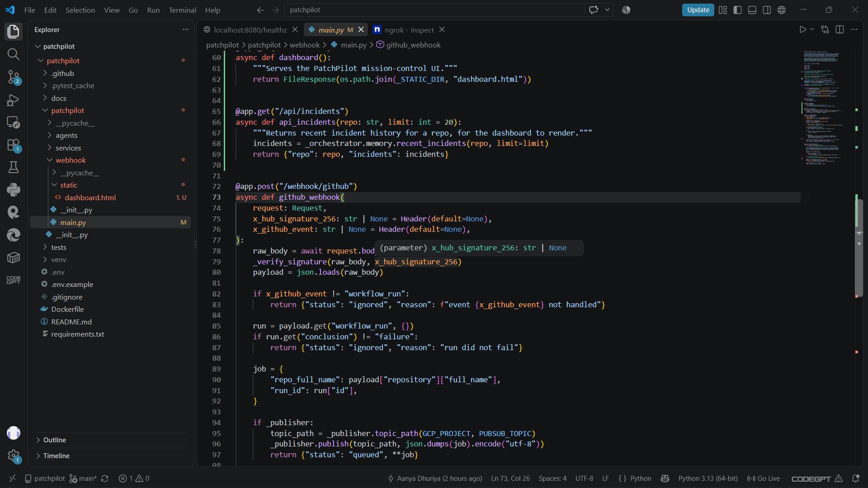Viewport: 868px width, 488px height.
Task: Open Source Control view with badge
Action: pyautogui.click(x=14, y=77)
